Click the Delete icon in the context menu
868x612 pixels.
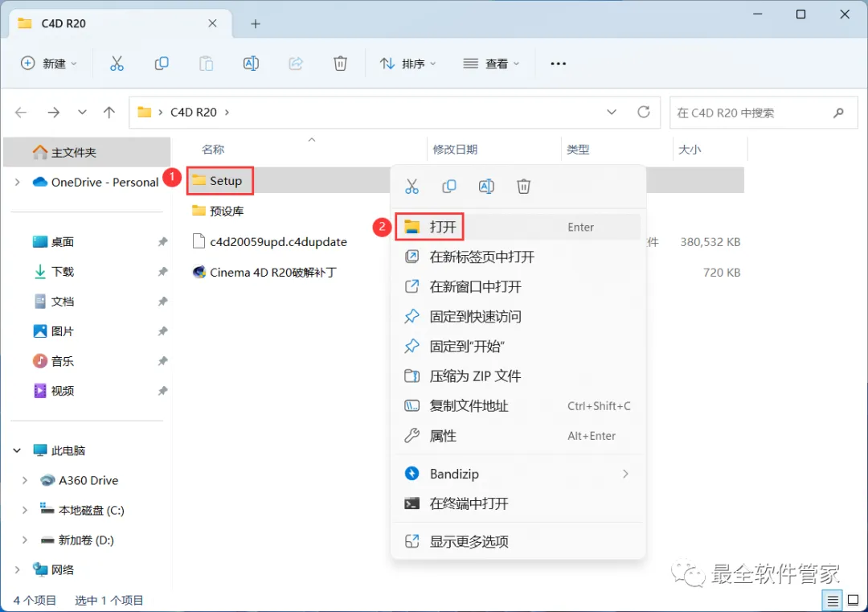pyautogui.click(x=524, y=187)
